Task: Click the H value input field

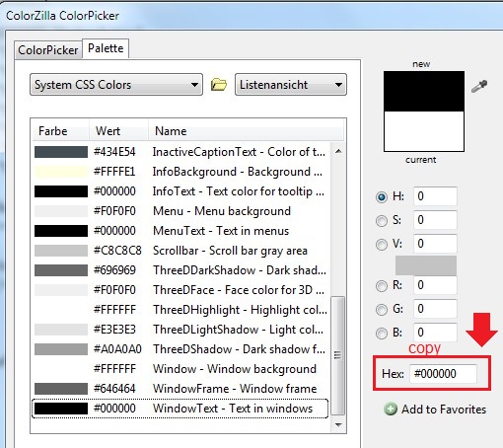Action: [435, 196]
